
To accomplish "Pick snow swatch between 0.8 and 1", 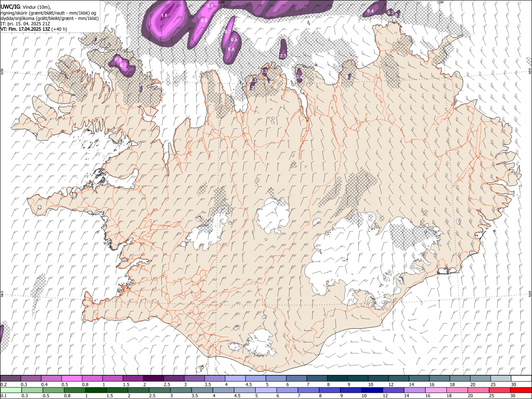I will pyautogui.click(x=92, y=378).
